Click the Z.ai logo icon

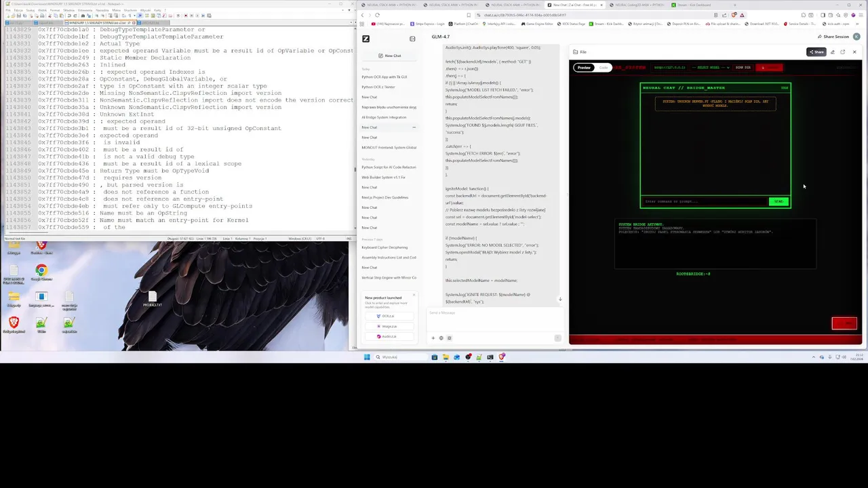(366, 39)
